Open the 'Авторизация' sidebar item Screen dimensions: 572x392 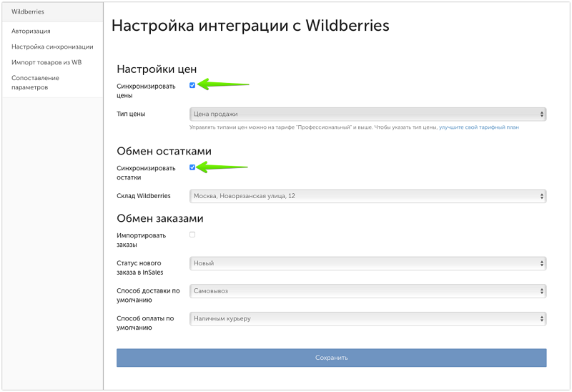(x=31, y=31)
